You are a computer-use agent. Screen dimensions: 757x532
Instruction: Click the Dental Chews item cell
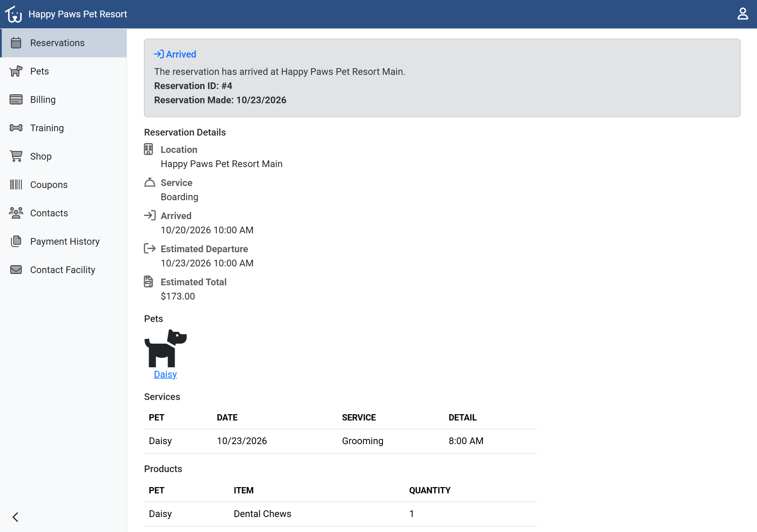click(x=263, y=514)
